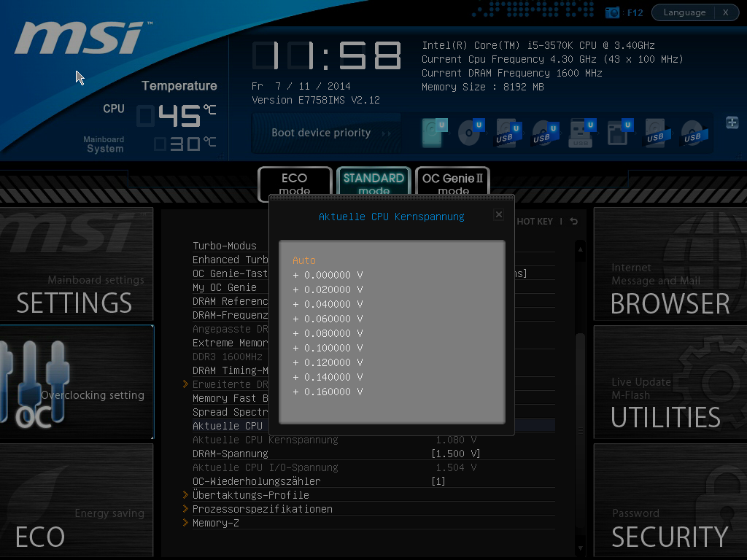747x560 pixels.
Task: Choose the + 0.020000 V option
Action: pos(328,289)
